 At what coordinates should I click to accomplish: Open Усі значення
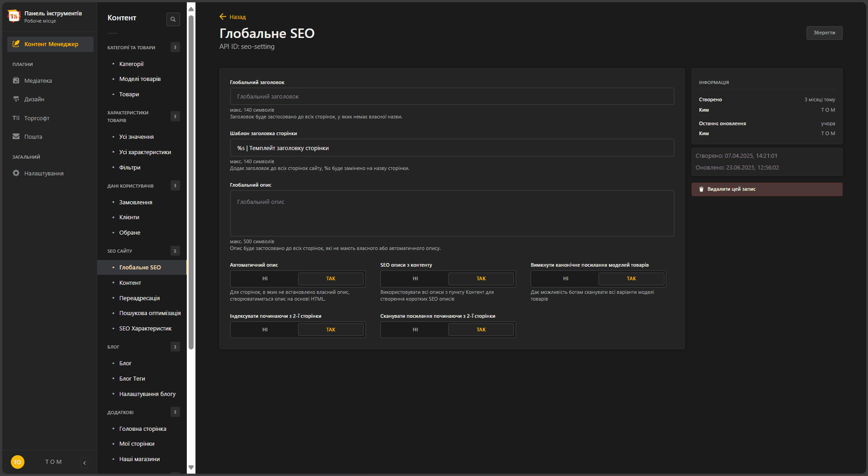tap(136, 137)
